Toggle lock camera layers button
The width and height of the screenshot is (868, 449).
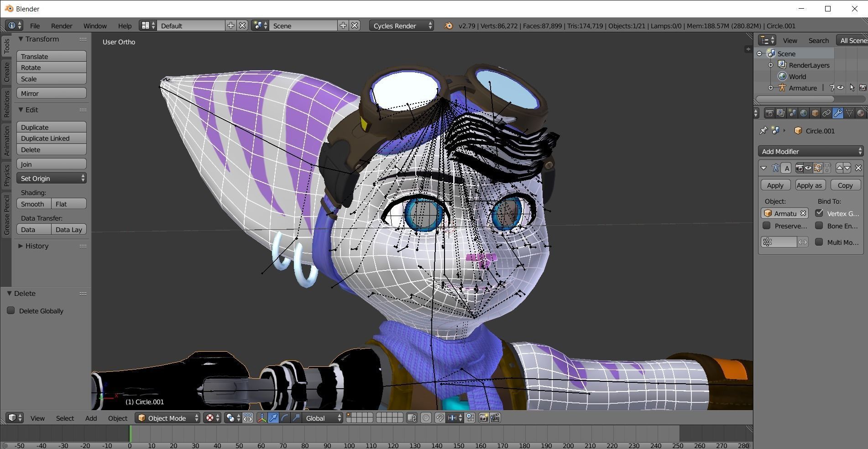(412, 418)
